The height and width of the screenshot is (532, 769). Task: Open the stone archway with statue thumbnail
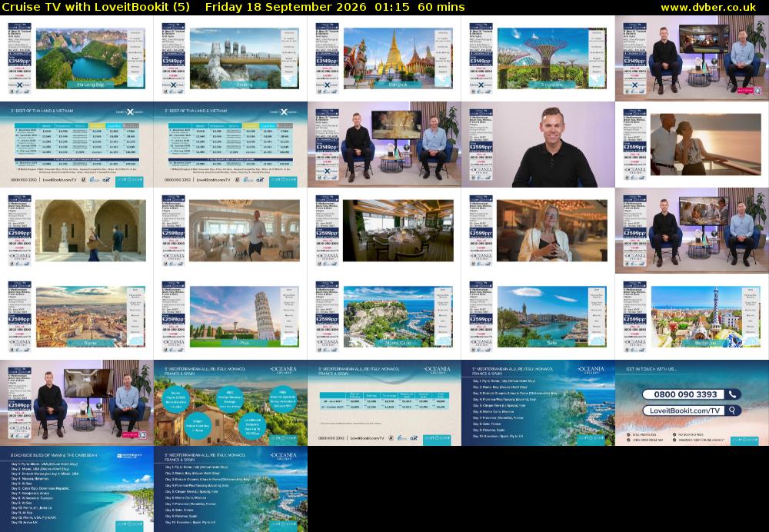point(76,231)
